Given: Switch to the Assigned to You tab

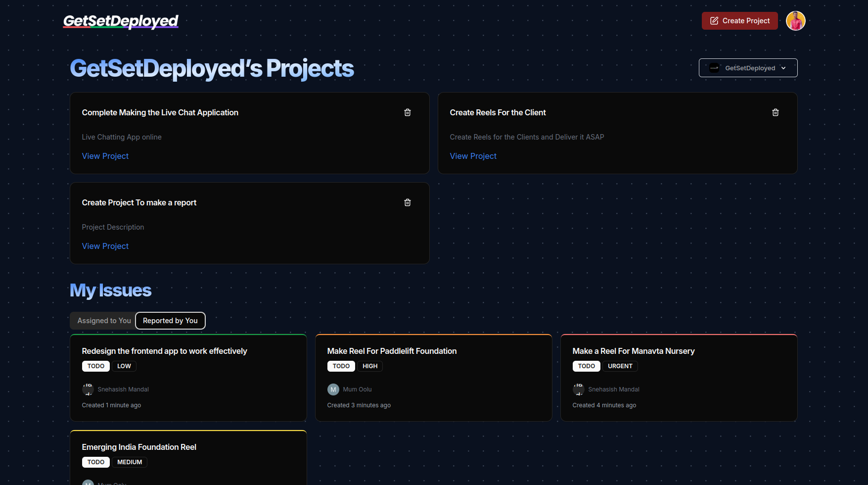Looking at the screenshot, I should tap(104, 321).
